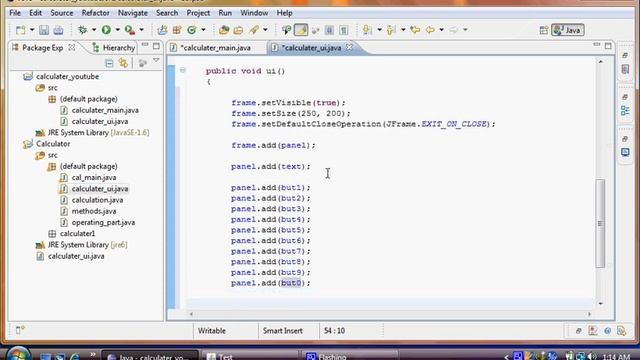The height and width of the screenshot is (360, 640).
Task: Maximize the Package Explorer view
Action: pyautogui.click(x=156, y=46)
